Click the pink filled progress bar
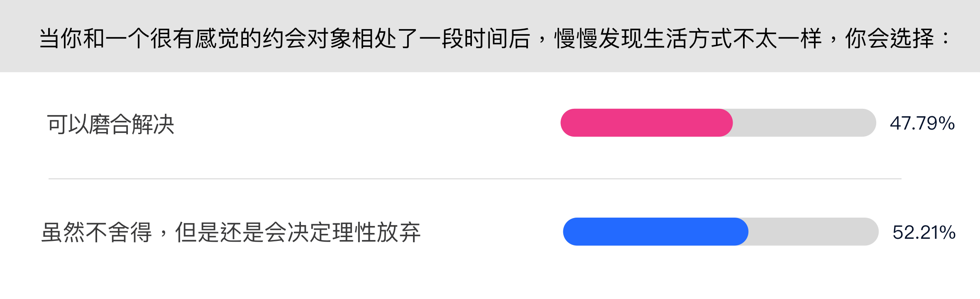The height and width of the screenshot is (299, 980). [647, 123]
